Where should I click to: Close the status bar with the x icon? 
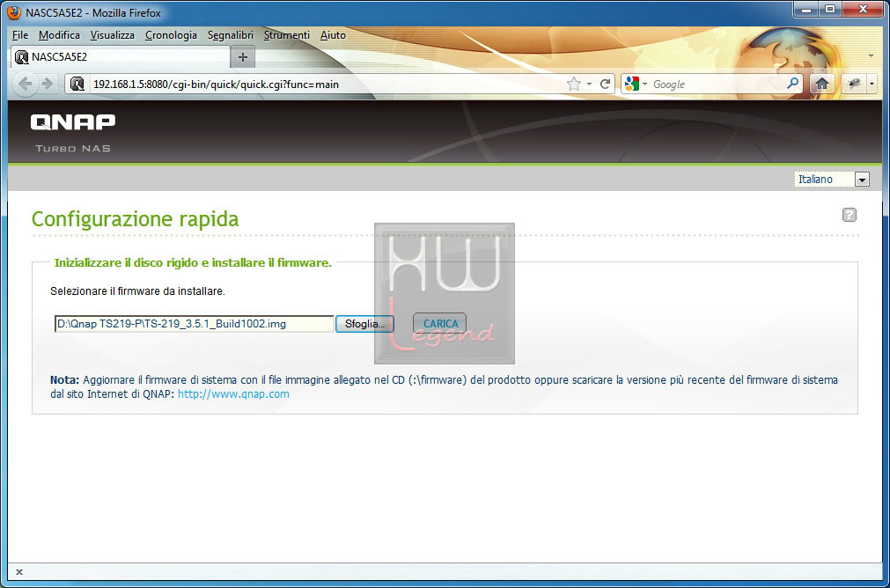(x=19, y=572)
